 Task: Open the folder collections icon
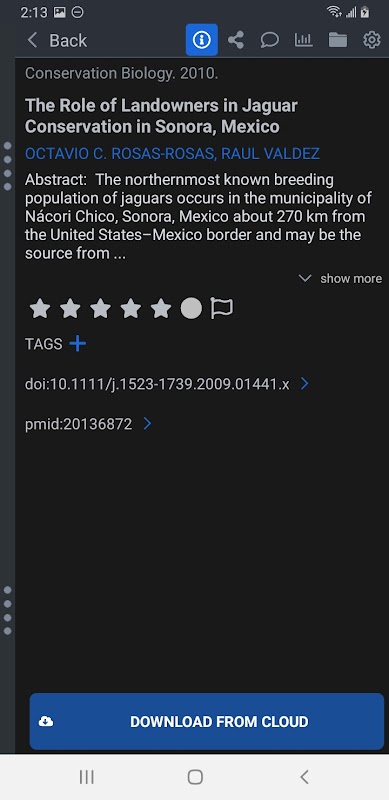[337, 40]
